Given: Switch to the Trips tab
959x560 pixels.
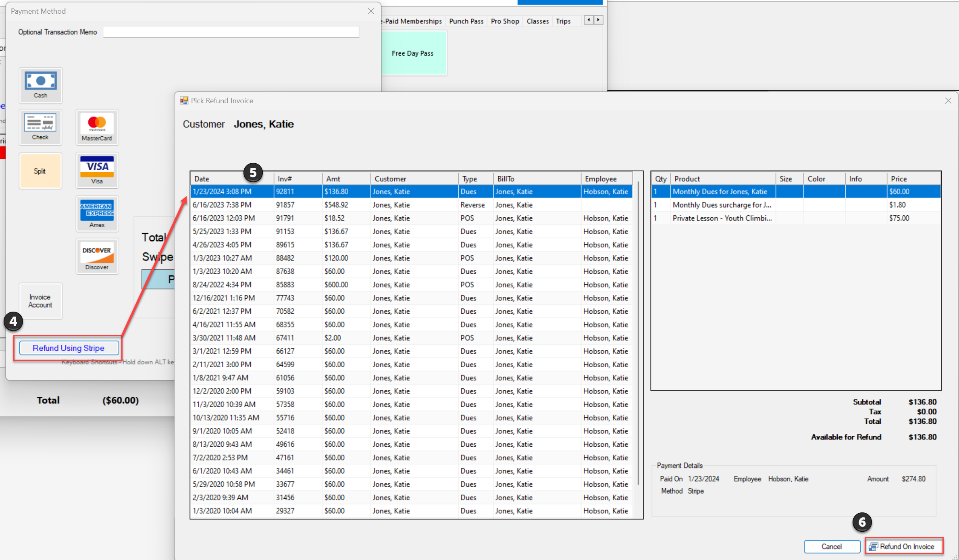Looking at the screenshot, I should pos(563,21).
